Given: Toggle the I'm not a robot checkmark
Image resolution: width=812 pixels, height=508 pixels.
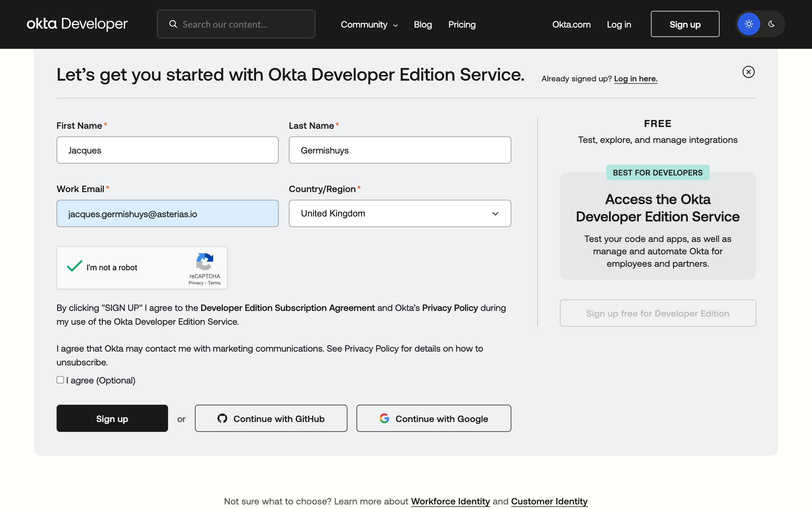Looking at the screenshot, I should coord(75,266).
